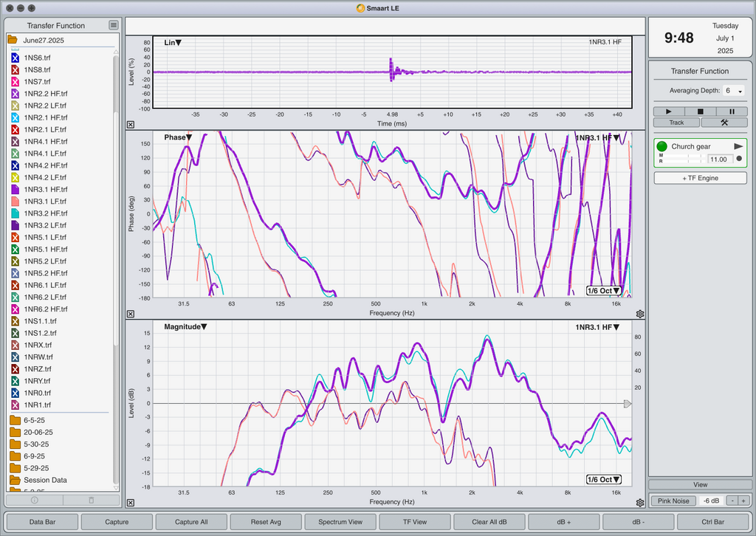Close the impulse response pane

[x=131, y=124]
